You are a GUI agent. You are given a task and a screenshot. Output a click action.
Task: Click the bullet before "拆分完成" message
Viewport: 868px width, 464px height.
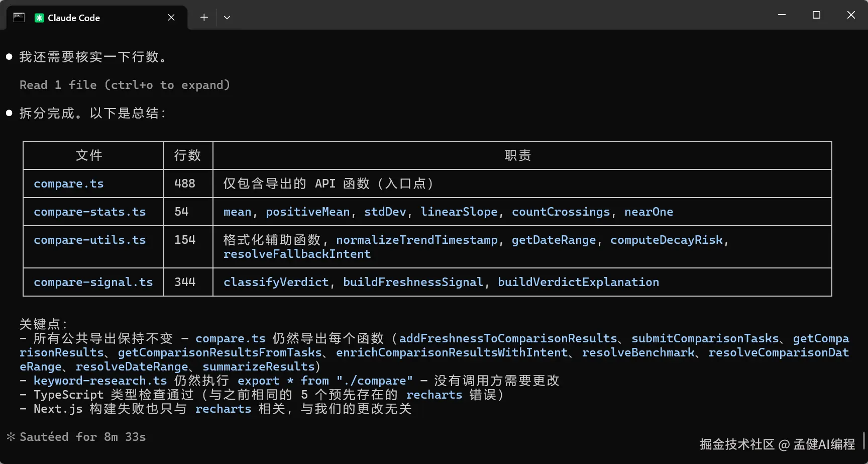click(9, 113)
